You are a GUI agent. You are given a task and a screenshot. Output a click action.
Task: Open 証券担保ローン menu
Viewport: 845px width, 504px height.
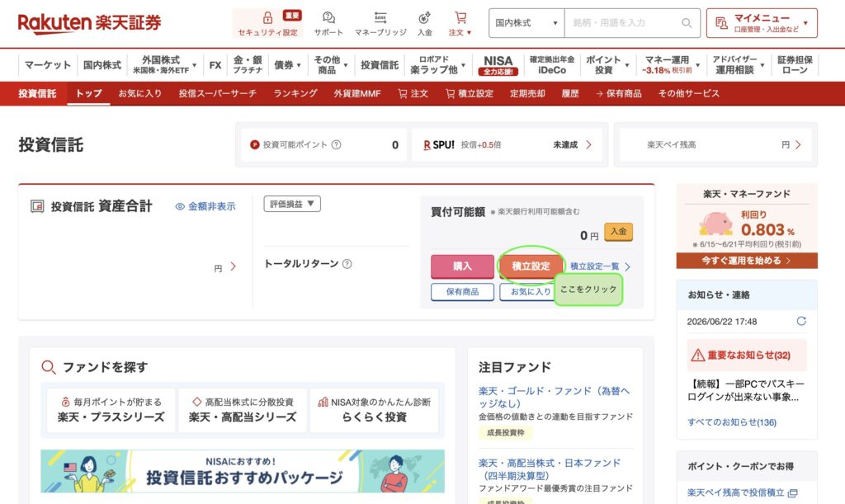point(795,64)
